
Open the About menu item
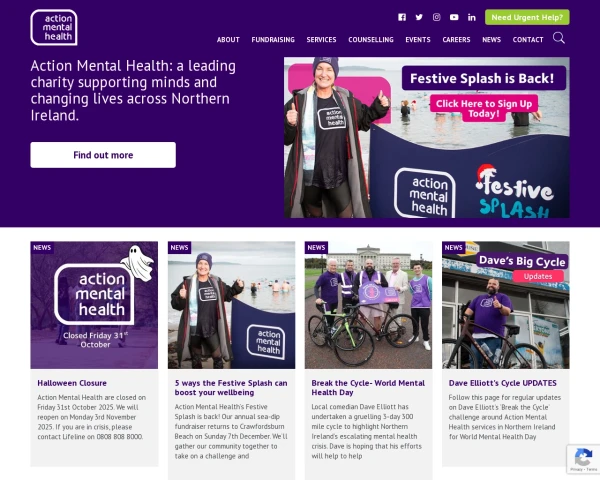tap(228, 40)
